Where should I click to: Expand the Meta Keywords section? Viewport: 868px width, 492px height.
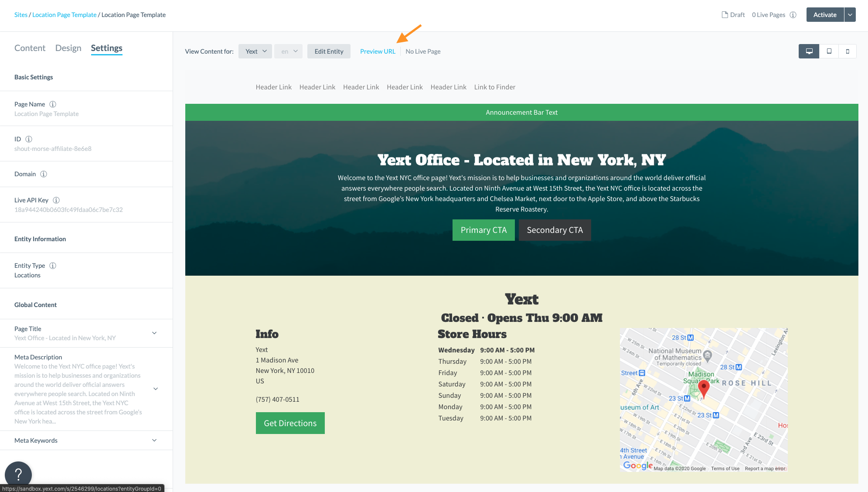point(154,441)
